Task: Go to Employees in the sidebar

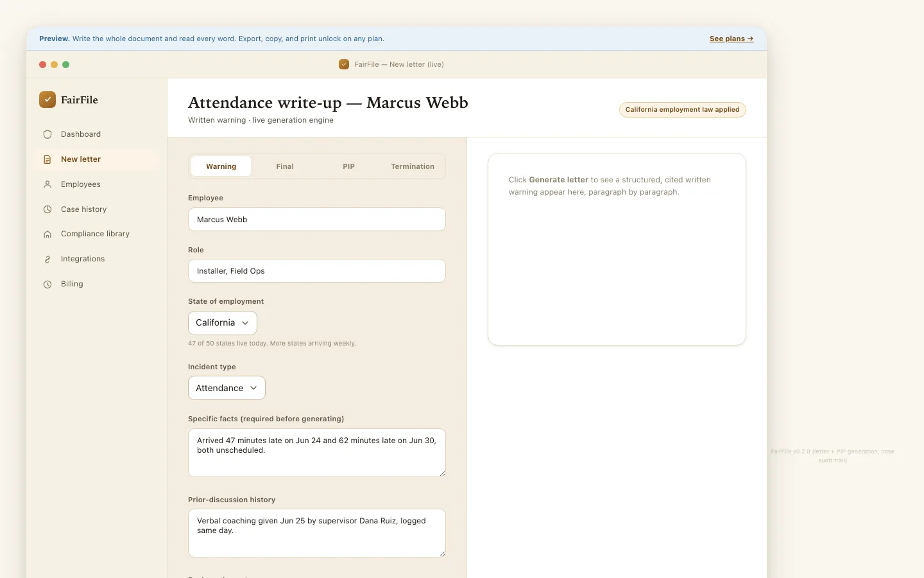Action: [97, 184]
